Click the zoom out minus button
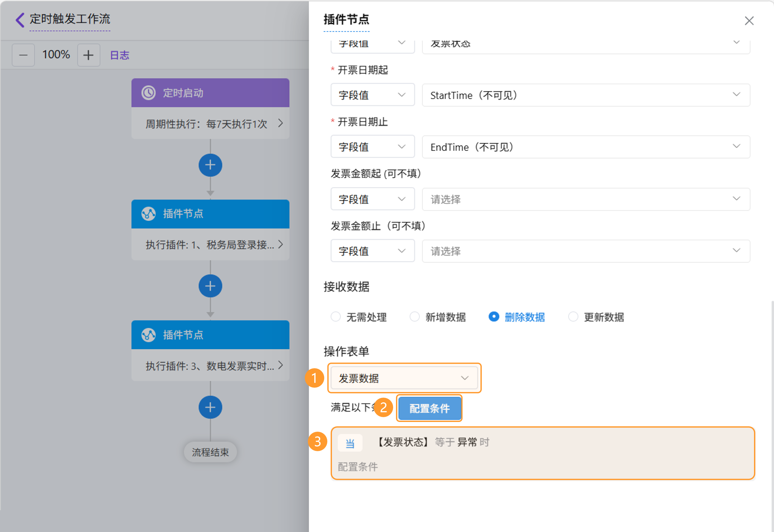The image size is (774, 532). (x=23, y=55)
